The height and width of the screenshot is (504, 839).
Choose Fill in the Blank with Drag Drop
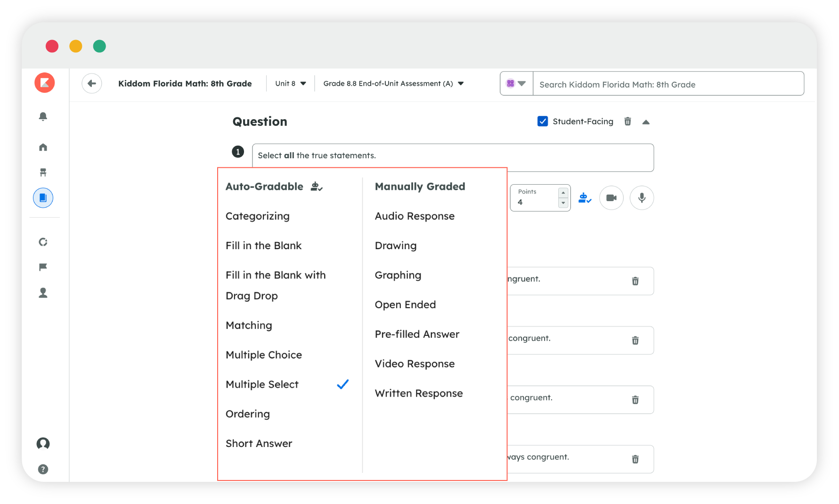click(276, 285)
